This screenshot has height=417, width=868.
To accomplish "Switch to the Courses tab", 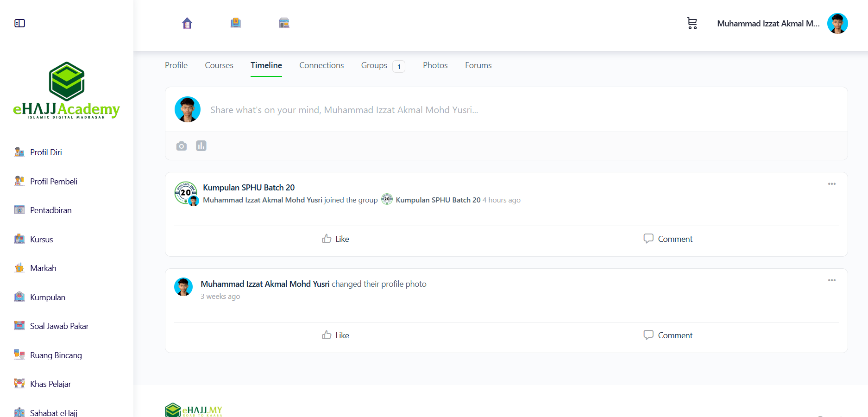I will [219, 65].
